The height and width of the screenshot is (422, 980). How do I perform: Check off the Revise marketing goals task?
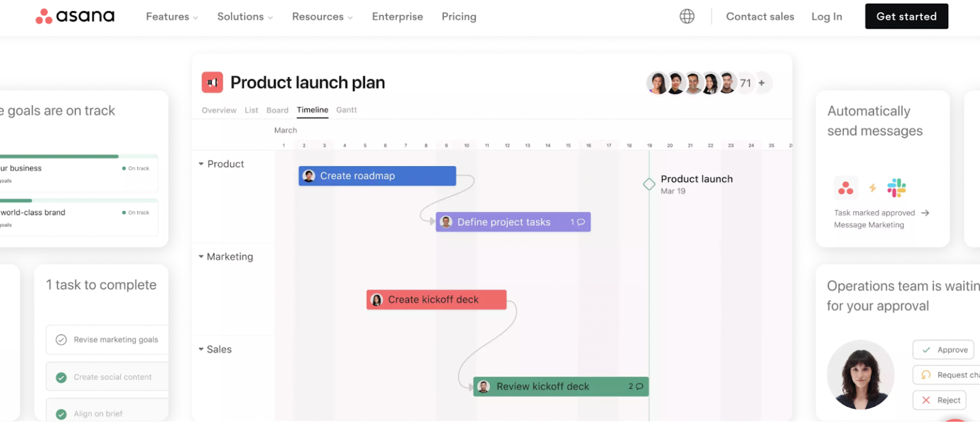pos(61,340)
